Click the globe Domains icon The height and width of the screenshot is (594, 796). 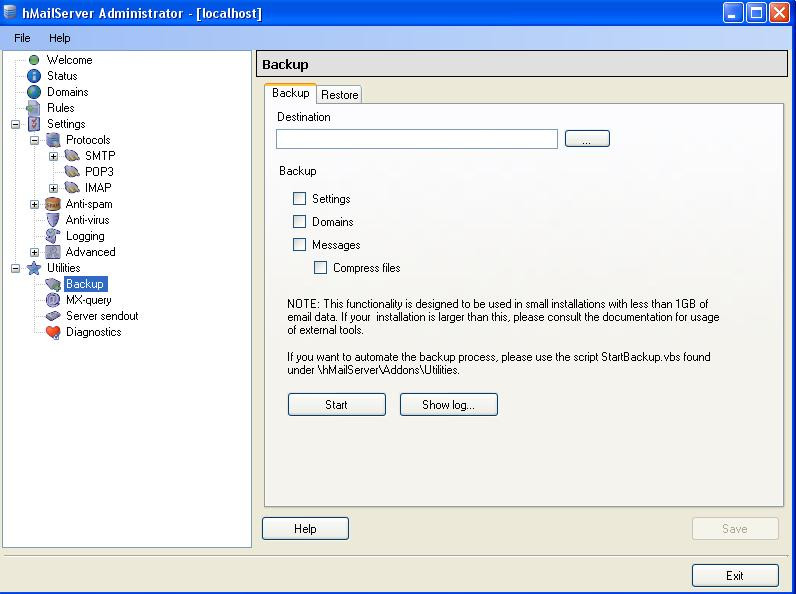point(34,92)
